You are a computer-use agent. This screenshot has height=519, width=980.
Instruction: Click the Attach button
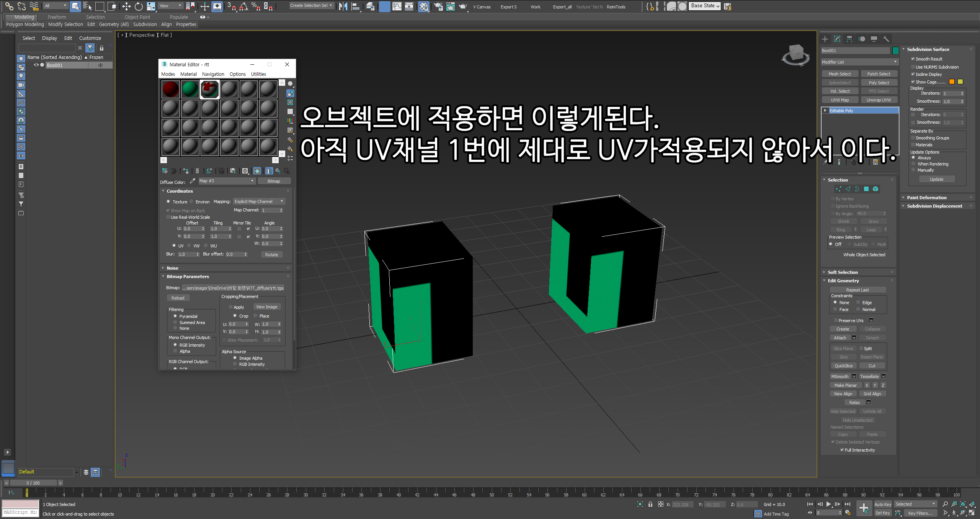840,338
